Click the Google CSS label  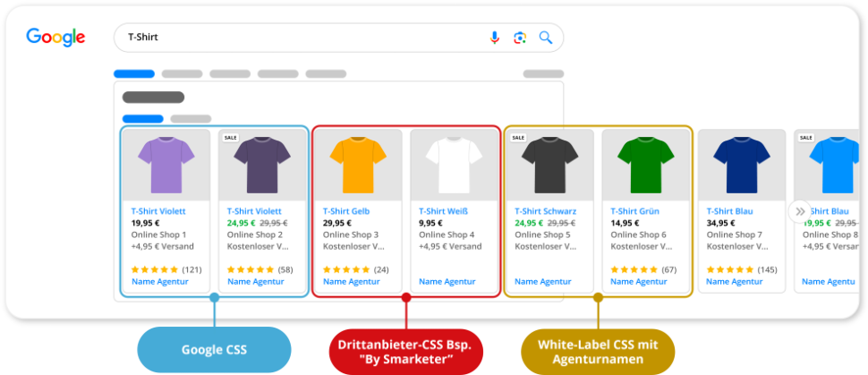(x=214, y=350)
